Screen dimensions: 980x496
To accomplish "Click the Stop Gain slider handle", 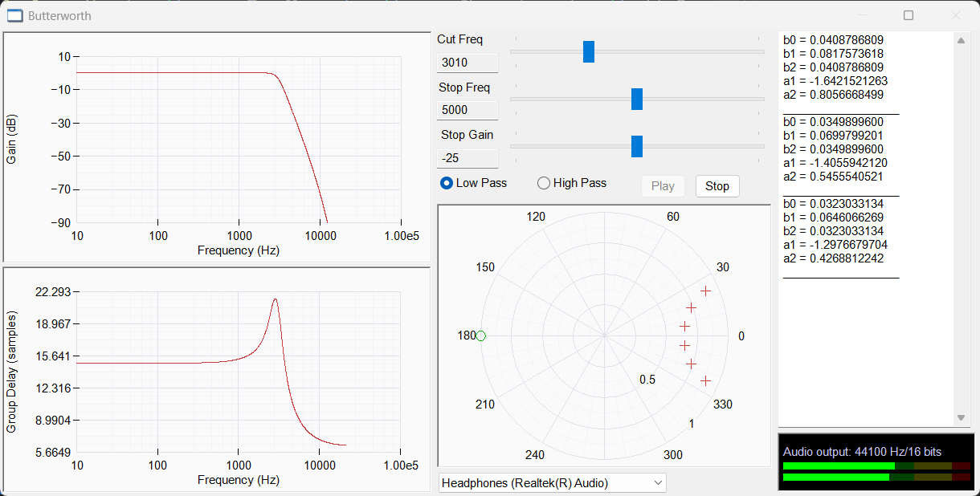I will click(637, 147).
